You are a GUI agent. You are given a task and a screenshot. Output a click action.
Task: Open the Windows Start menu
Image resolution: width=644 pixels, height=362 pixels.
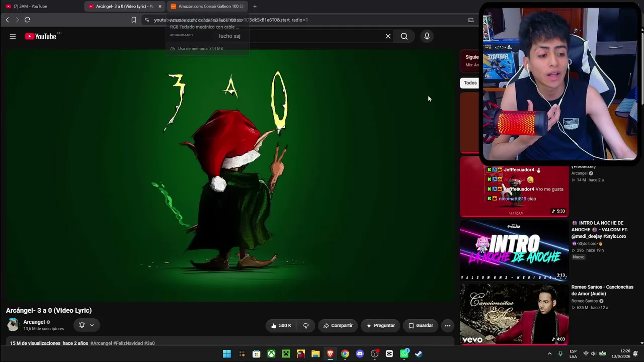[227, 354]
